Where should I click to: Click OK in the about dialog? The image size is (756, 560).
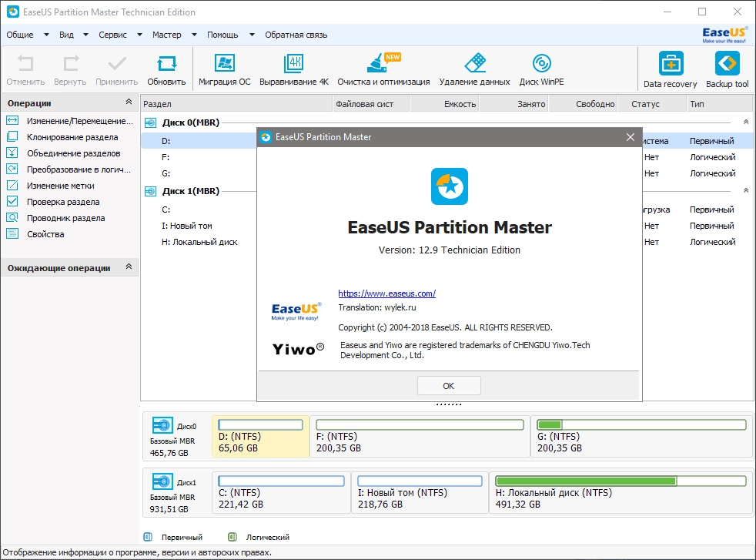(449, 386)
